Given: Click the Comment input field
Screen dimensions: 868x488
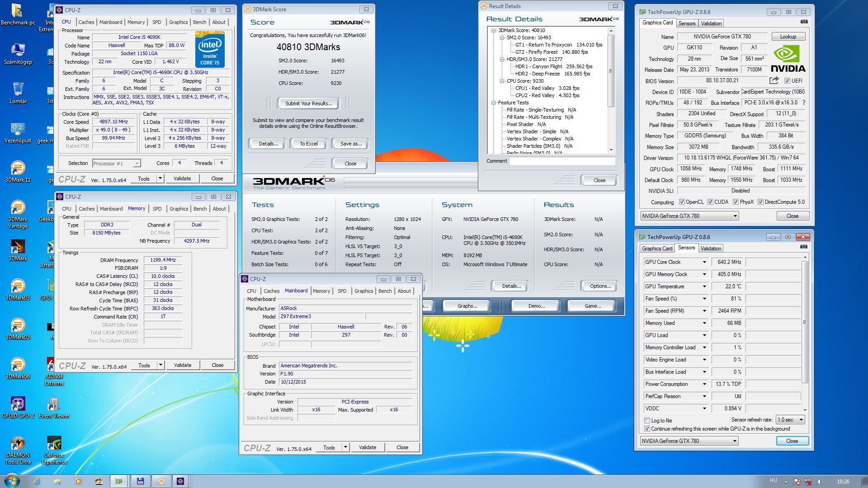Looking at the screenshot, I should coord(562,161).
